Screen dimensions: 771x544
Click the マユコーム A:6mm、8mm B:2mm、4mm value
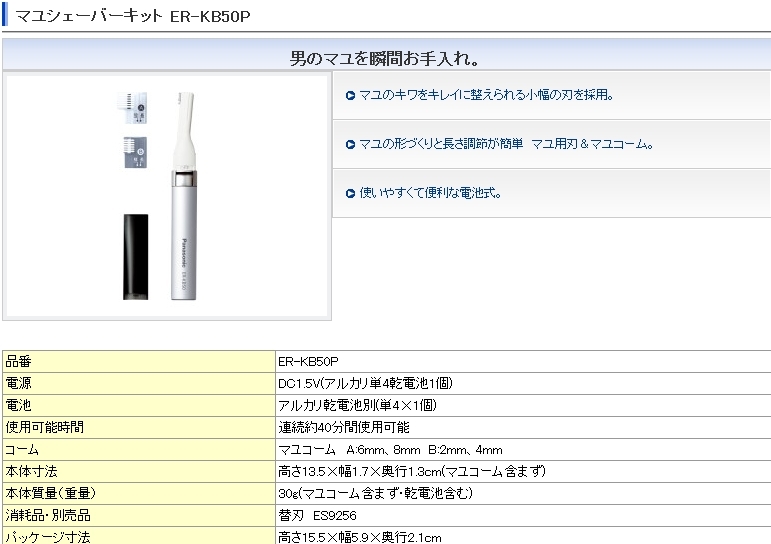390,450
